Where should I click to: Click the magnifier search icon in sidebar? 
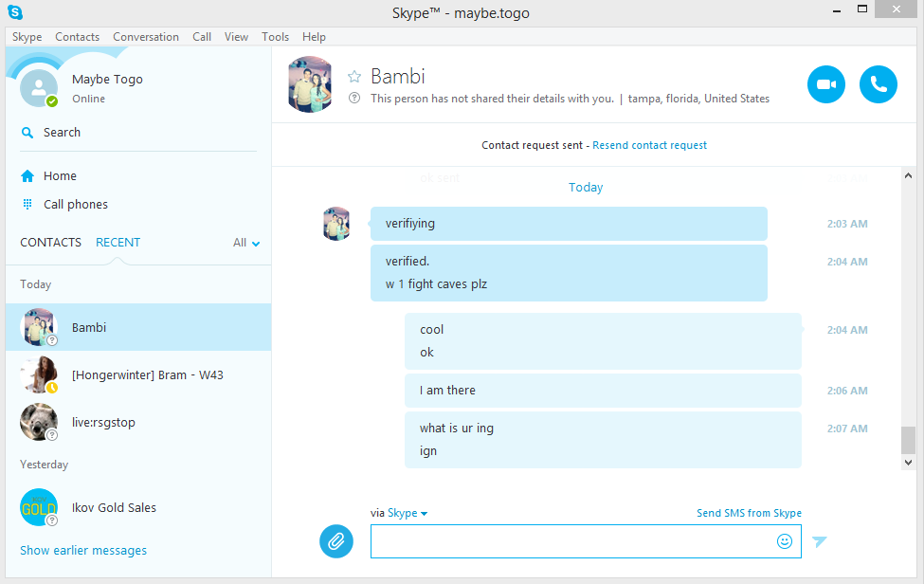coord(27,133)
